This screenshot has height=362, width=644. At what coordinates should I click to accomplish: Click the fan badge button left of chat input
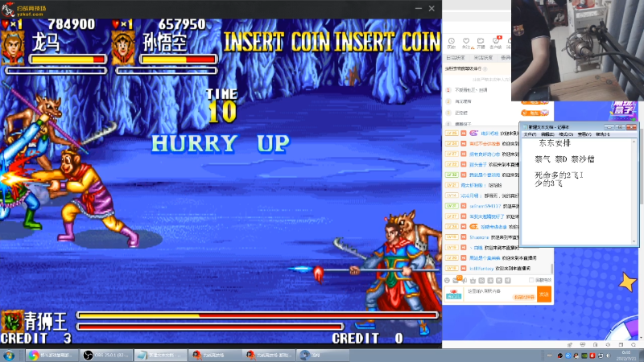[x=454, y=294]
